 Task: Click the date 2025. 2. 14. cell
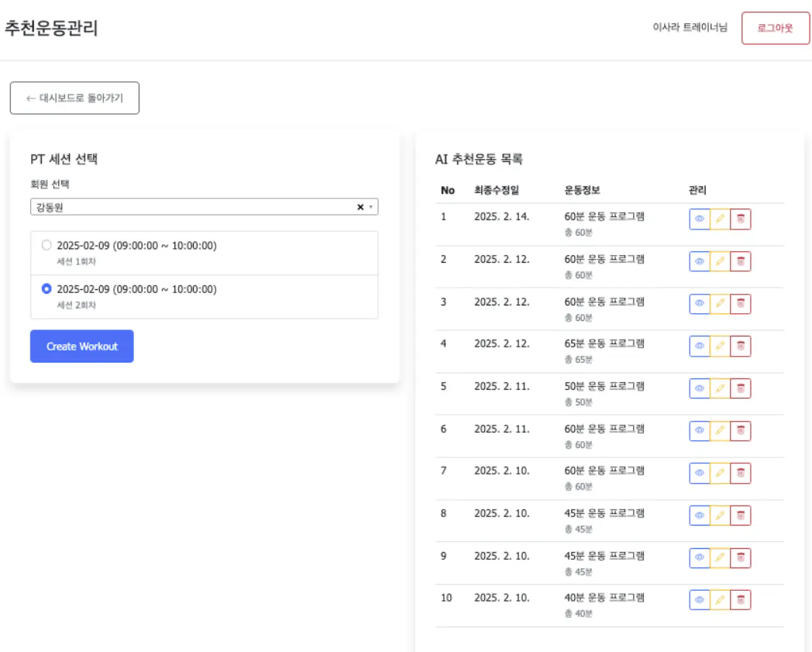502,216
